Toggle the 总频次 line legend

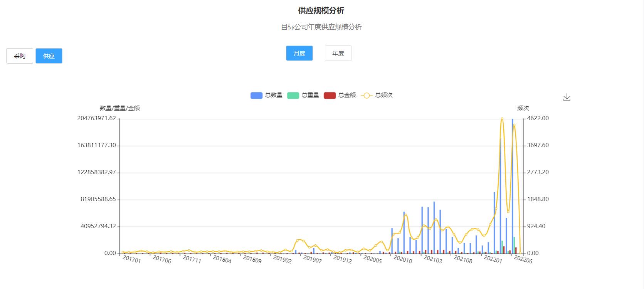[377, 95]
